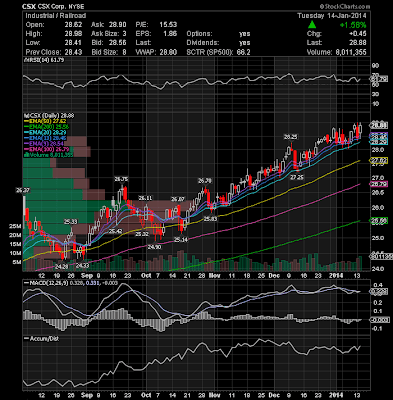Click the green up-arrow change indicator
Screen dimensions: 393x400
tap(312, 25)
